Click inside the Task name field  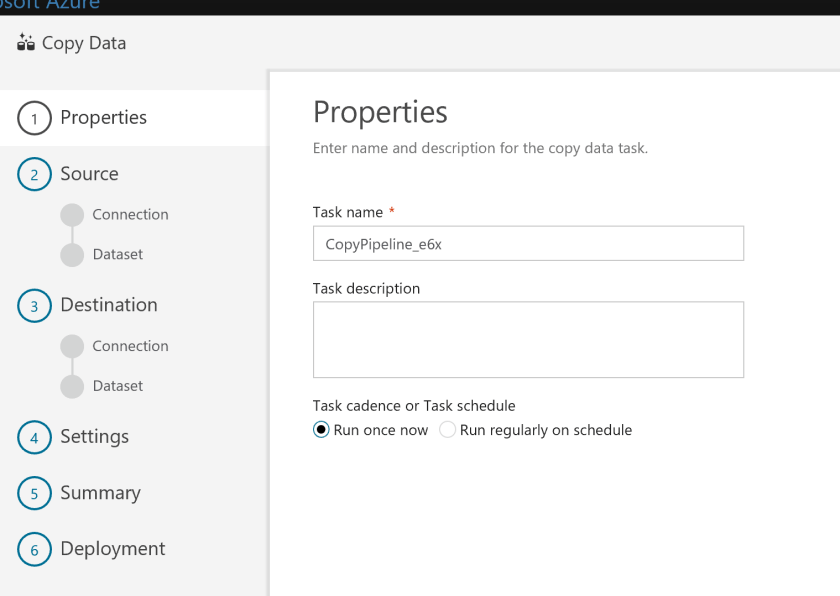point(528,243)
